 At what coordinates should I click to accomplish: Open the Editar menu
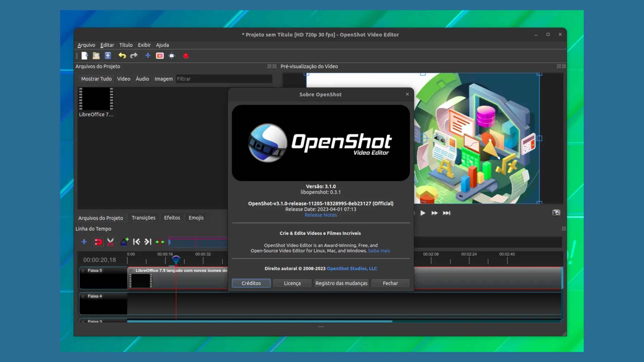point(107,45)
